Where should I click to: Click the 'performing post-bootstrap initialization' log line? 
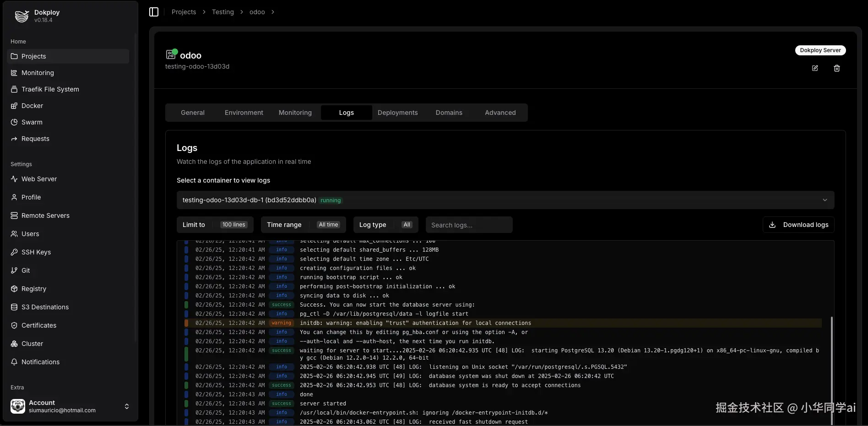pyautogui.click(x=502, y=286)
